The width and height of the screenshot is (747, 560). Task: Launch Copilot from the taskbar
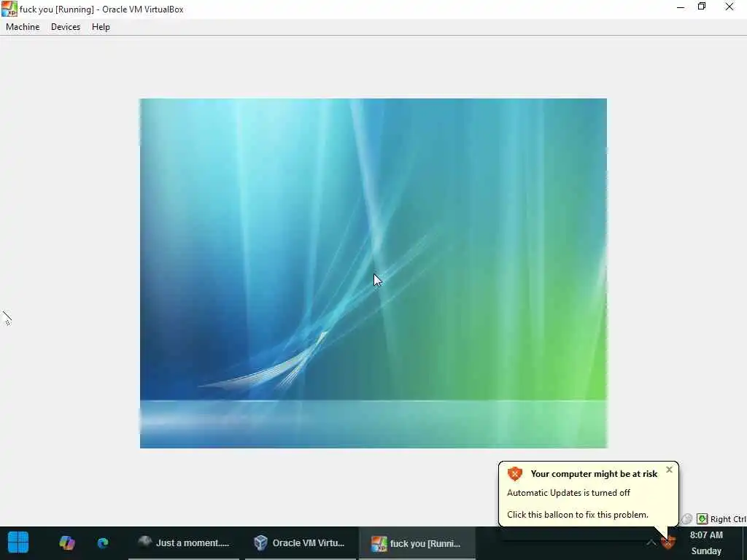point(66,542)
